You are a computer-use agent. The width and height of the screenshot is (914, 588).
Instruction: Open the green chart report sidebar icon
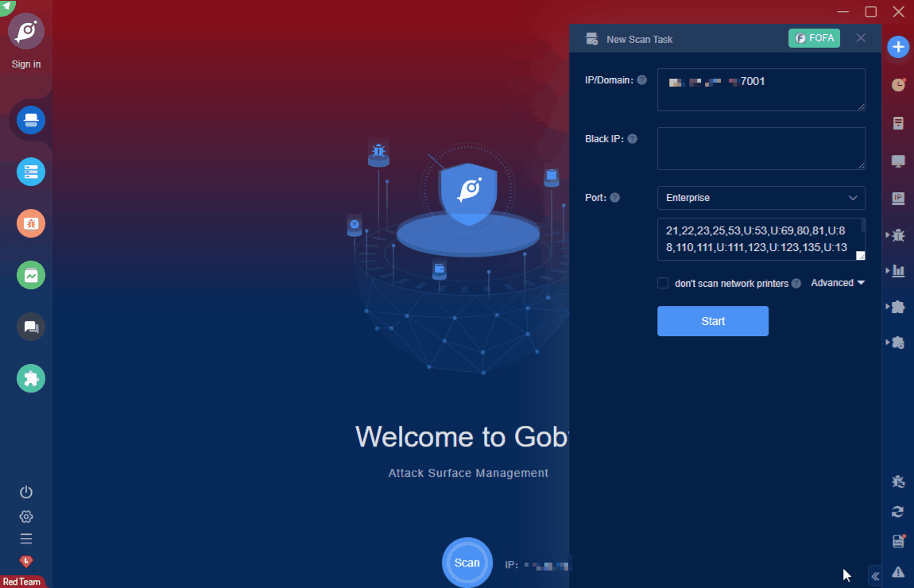[x=31, y=275]
